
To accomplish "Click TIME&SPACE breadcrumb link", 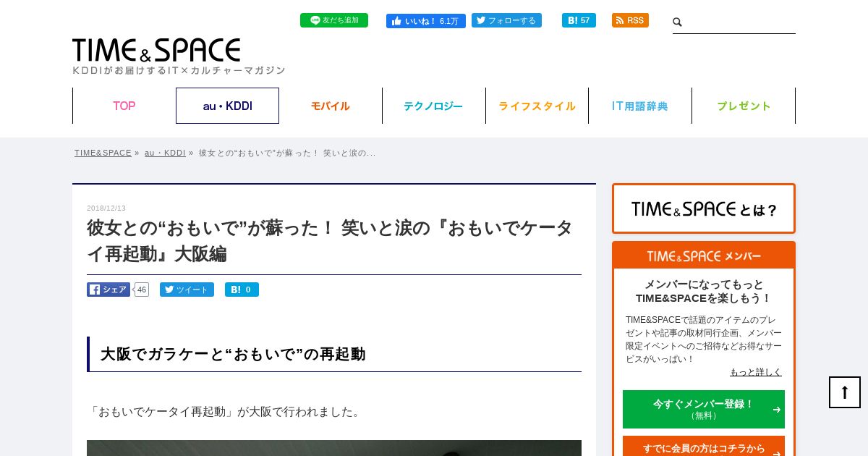I will coord(103,153).
